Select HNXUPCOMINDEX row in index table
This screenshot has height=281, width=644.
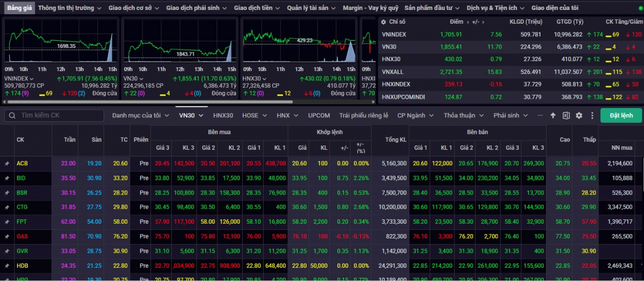coord(510,97)
